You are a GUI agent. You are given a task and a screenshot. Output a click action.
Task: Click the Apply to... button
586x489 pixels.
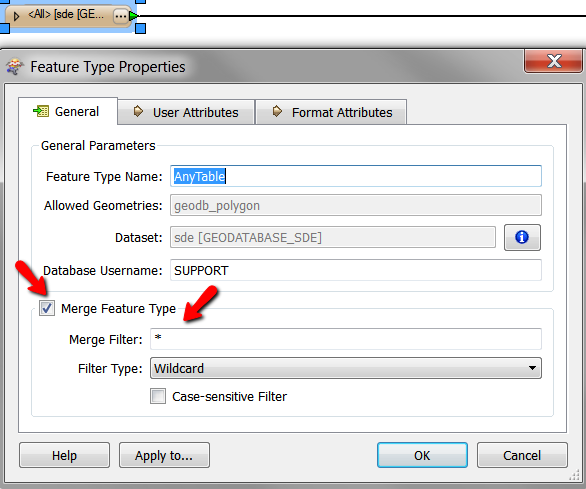(x=164, y=455)
